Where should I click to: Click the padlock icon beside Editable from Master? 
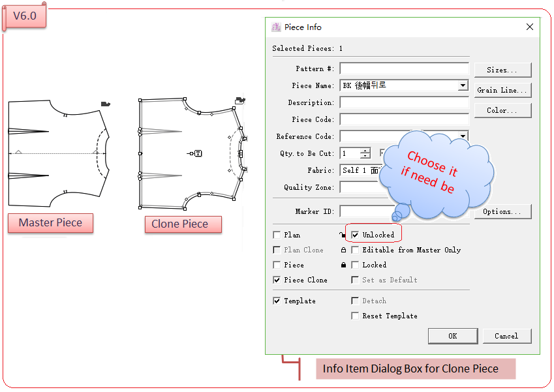[343, 250]
